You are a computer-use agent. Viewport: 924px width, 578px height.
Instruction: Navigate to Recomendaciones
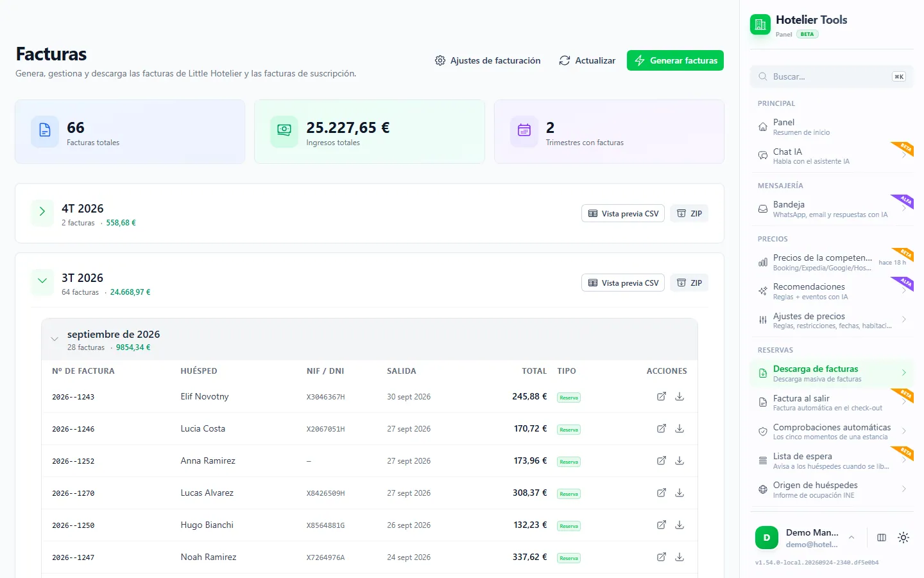click(x=832, y=291)
